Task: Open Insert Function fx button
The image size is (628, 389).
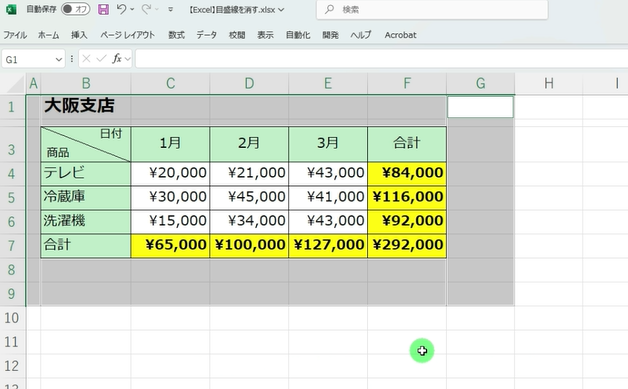Action: point(117,59)
